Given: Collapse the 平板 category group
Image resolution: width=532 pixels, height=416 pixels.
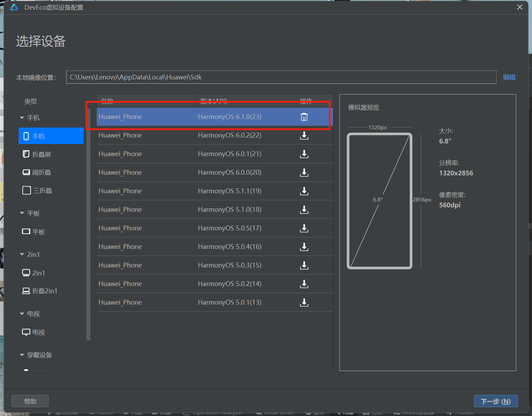Looking at the screenshot, I should (x=22, y=213).
